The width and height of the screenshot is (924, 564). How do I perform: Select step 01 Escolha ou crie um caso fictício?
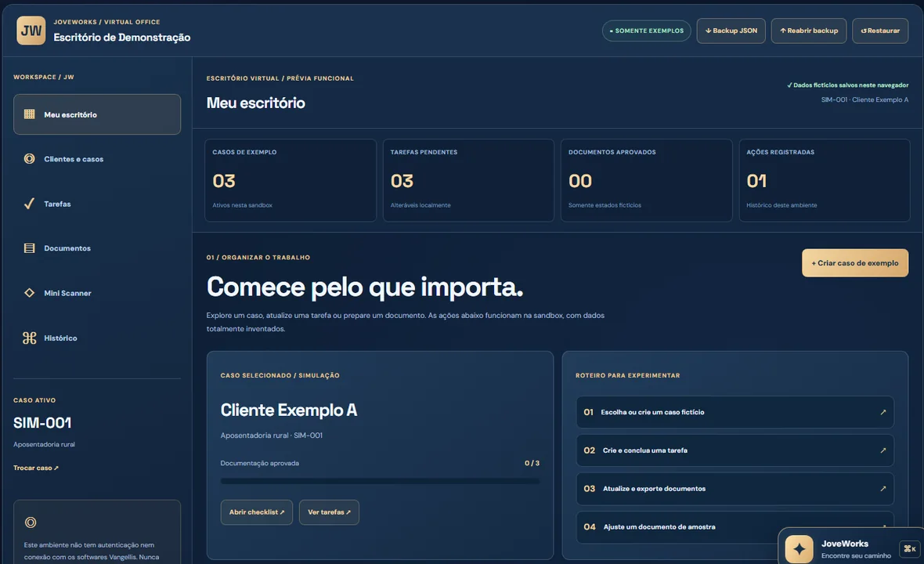[x=735, y=412]
